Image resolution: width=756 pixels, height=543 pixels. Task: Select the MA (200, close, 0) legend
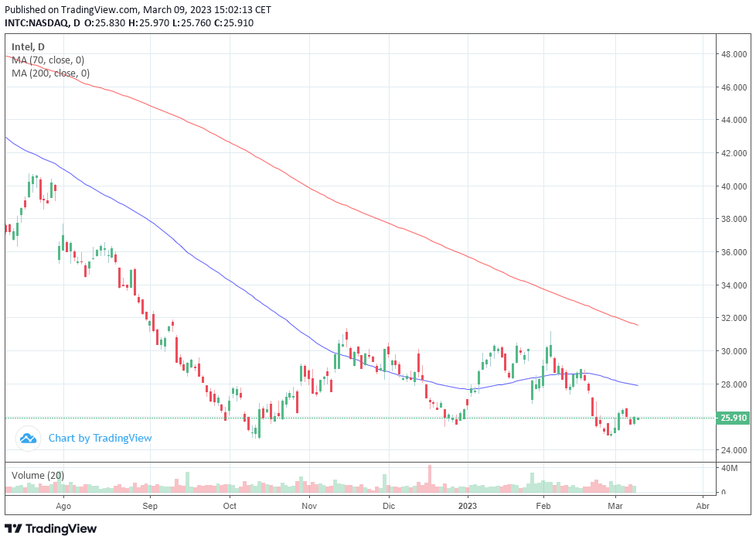tap(50, 73)
